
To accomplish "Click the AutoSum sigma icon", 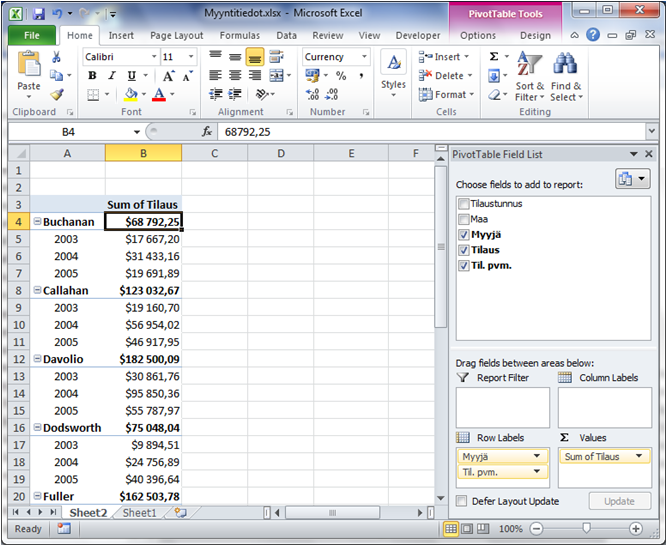I will coord(494,57).
